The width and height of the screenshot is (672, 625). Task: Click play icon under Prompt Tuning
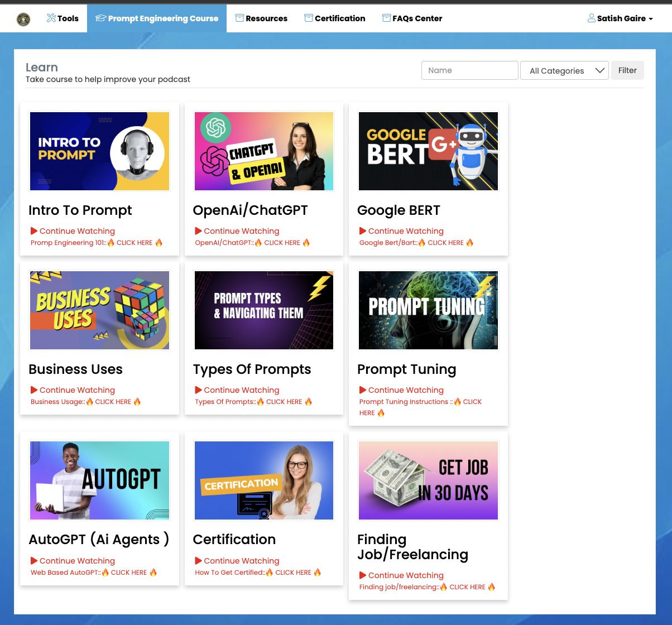pos(363,390)
